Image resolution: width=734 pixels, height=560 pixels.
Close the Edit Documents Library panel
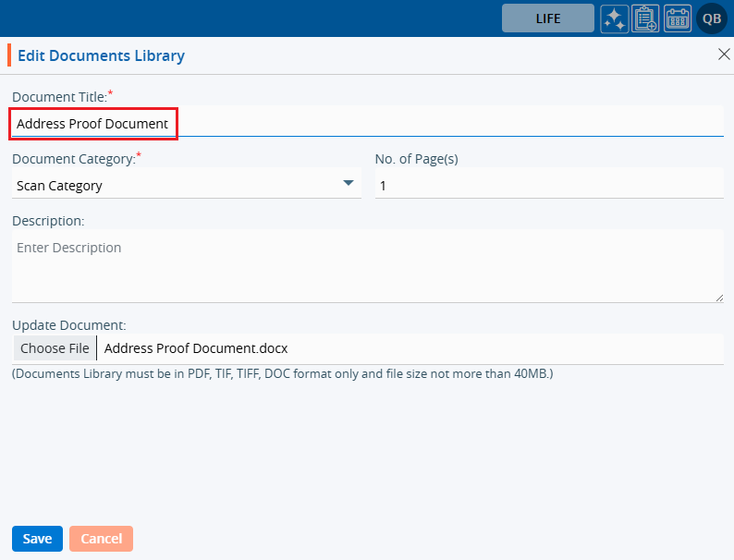point(724,55)
